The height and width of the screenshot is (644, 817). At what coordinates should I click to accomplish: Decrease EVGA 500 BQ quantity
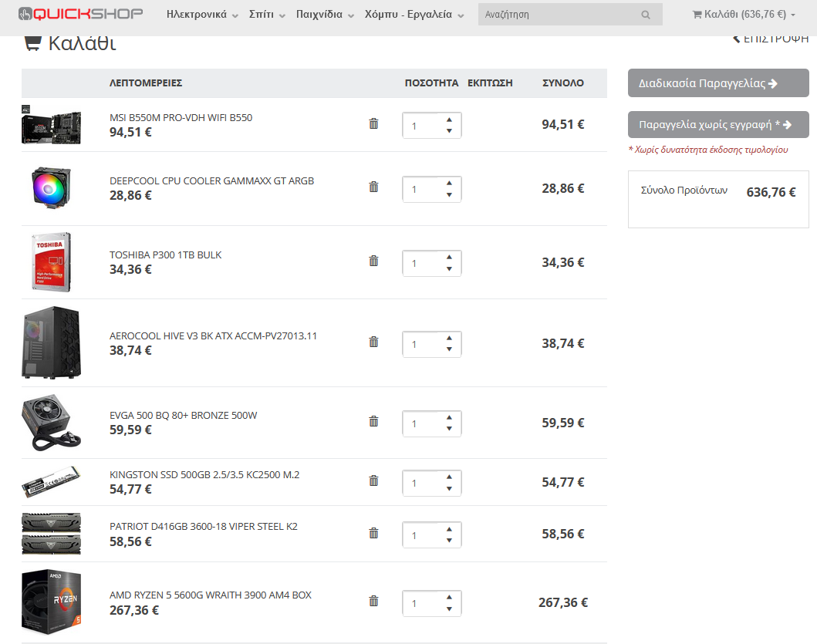pos(449,428)
